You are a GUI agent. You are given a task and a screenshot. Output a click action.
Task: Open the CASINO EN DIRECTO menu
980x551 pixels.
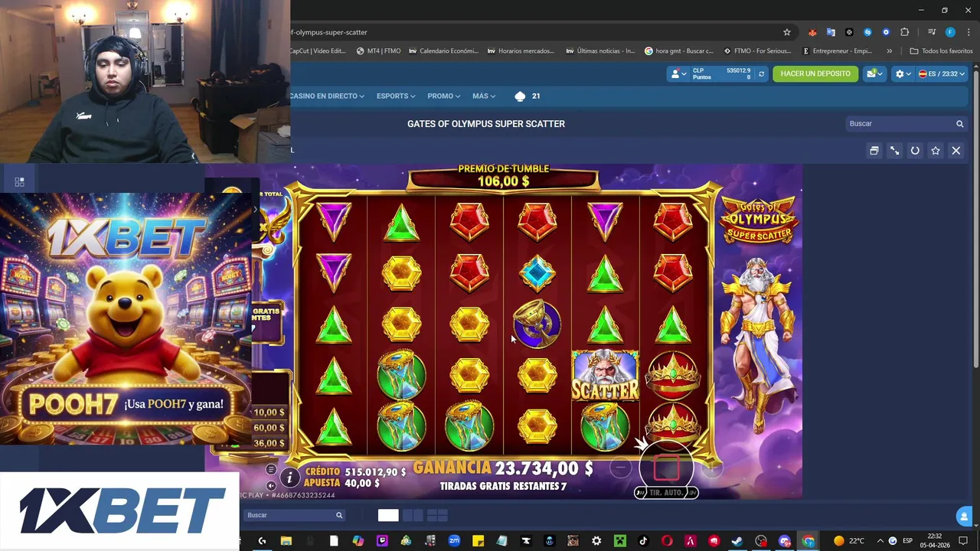(x=328, y=96)
